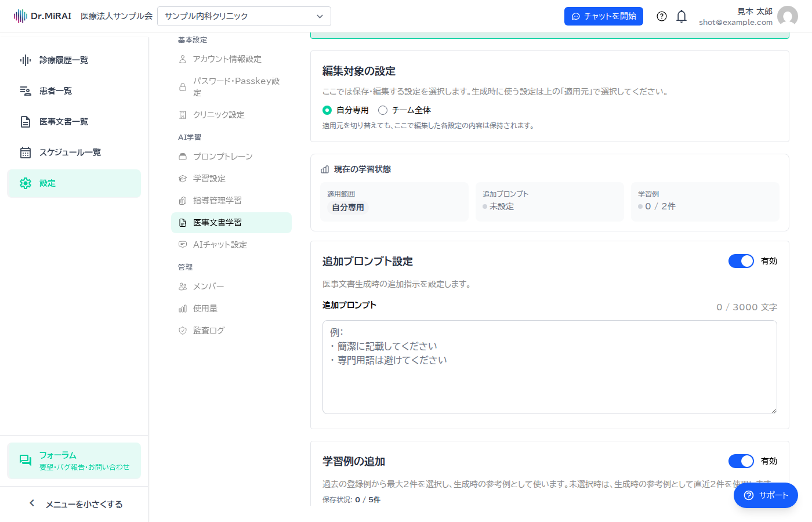Open パスワード・Passkey設定 page
Viewport: 812px width, 522px height.
231,87
